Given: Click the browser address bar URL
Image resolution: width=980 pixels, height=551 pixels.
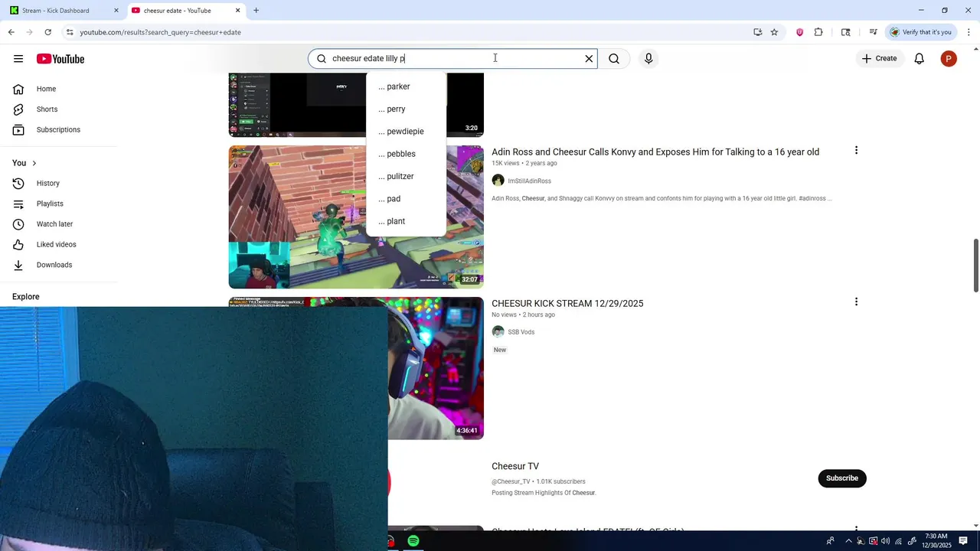Looking at the screenshot, I should pyautogui.click(x=161, y=32).
